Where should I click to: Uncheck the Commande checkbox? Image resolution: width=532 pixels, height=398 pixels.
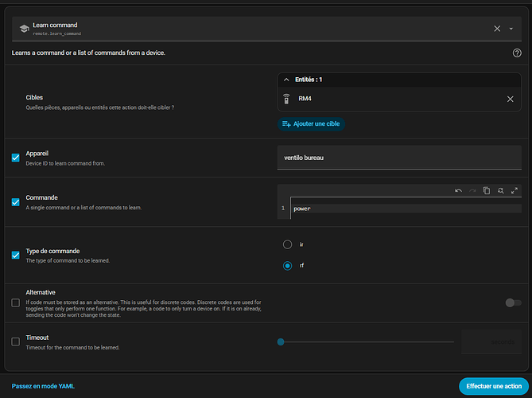(16, 202)
